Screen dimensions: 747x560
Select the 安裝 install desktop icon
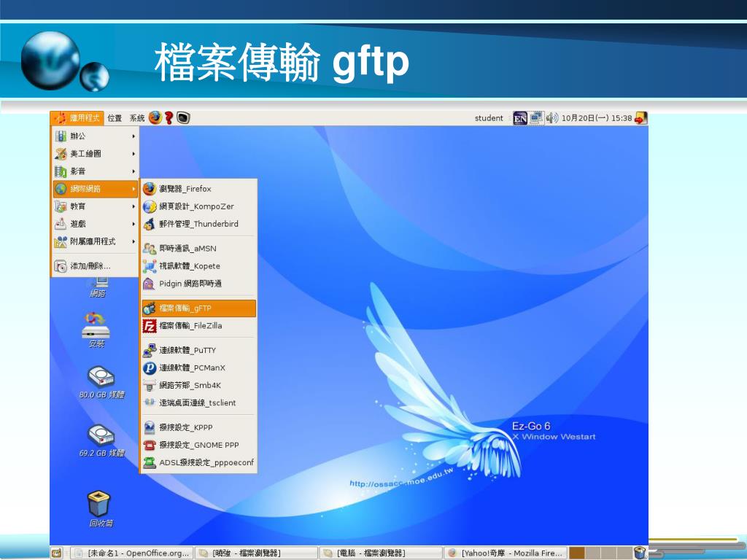96,330
